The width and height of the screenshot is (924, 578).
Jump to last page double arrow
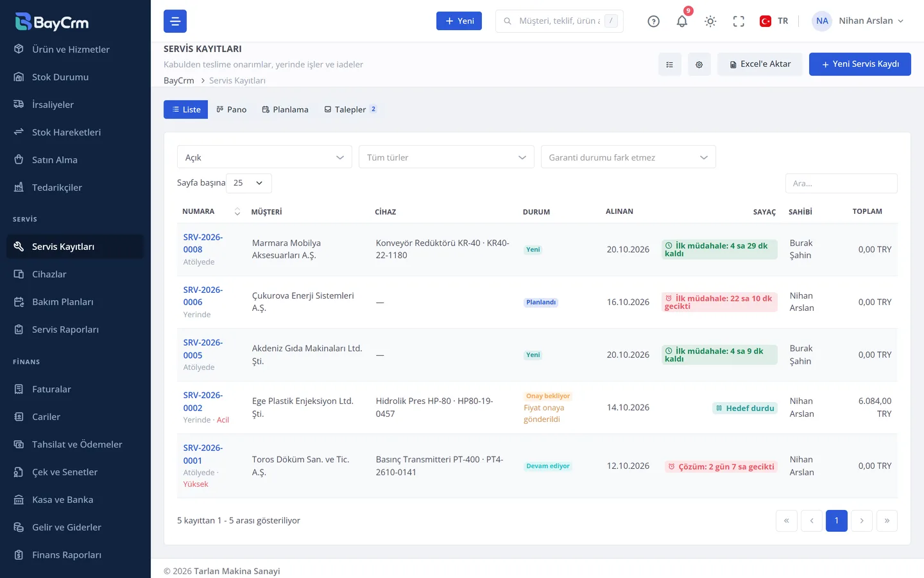887,521
